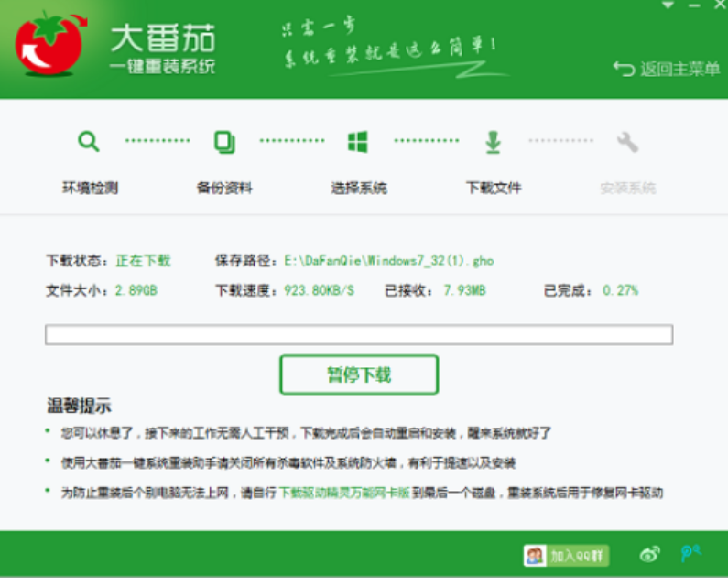Join the QQ group via 加入QQ群
Viewport: 728px width, 586px height.
[566, 556]
